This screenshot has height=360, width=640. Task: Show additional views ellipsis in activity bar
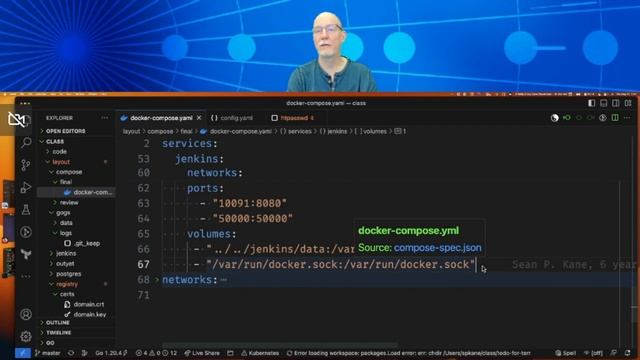point(26,276)
